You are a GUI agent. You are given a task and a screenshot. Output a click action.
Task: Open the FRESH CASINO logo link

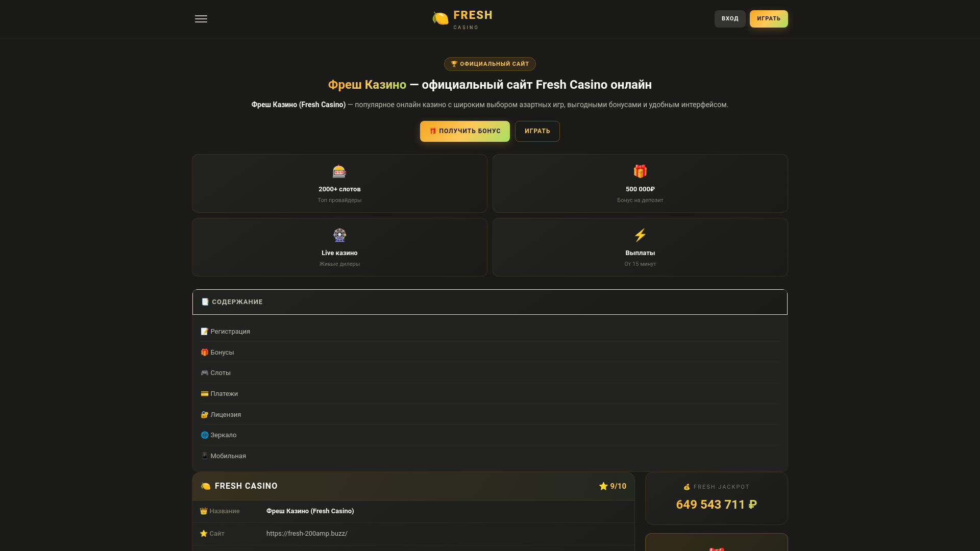tap(462, 19)
